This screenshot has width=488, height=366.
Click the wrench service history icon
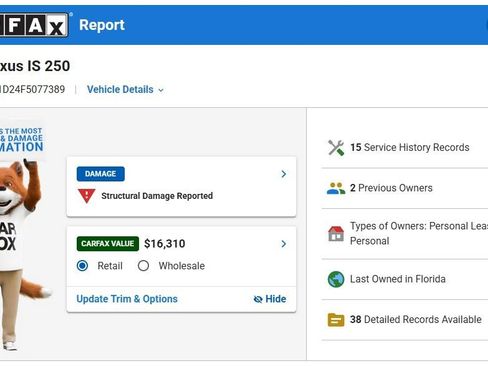coord(336,148)
